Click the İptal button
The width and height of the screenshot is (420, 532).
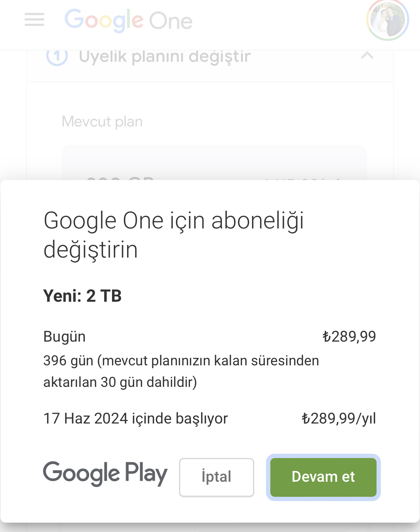[216, 477]
